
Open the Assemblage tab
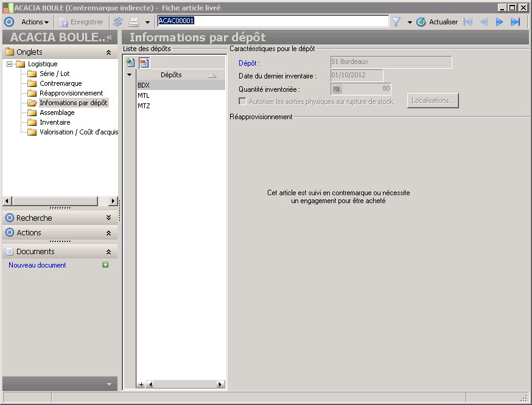pos(57,112)
